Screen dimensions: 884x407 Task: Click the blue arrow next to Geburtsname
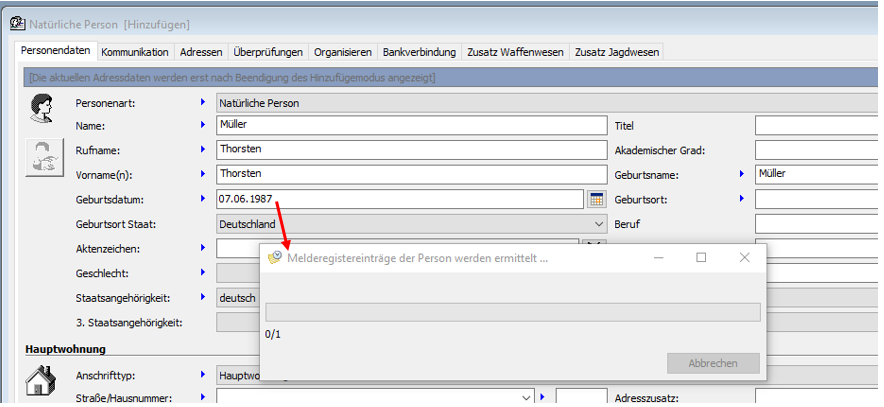[742, 174]
